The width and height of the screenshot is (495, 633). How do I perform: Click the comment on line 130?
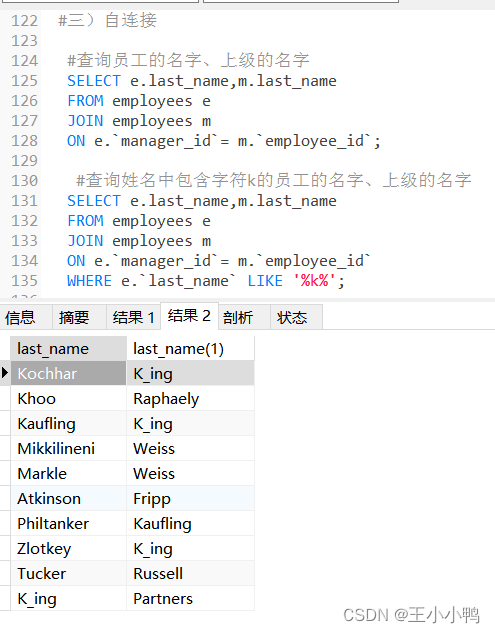(x=274, y=180)
